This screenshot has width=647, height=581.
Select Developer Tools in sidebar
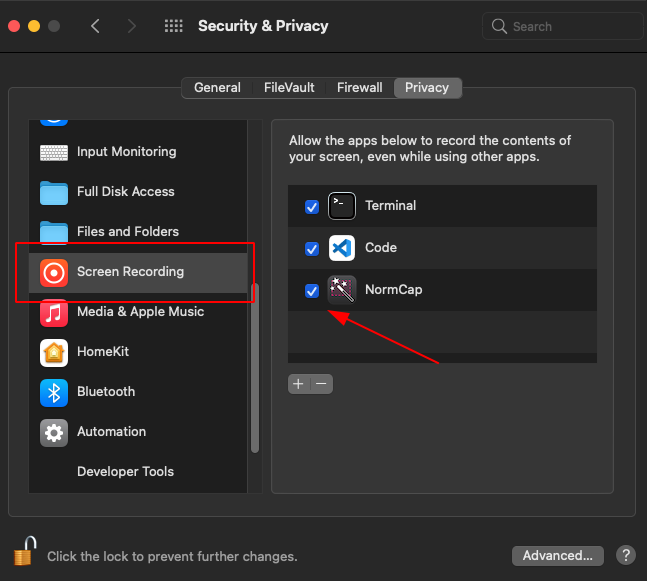[125, 472]
